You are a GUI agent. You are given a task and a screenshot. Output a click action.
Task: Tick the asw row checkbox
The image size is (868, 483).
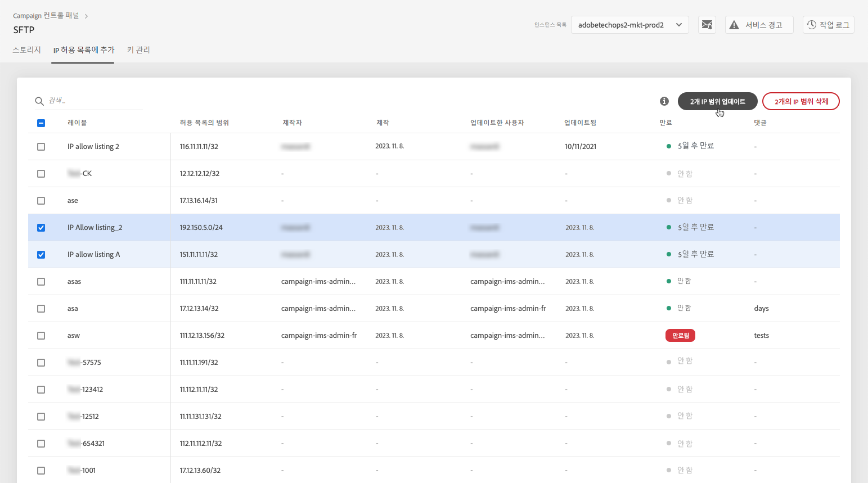point(41,336)
